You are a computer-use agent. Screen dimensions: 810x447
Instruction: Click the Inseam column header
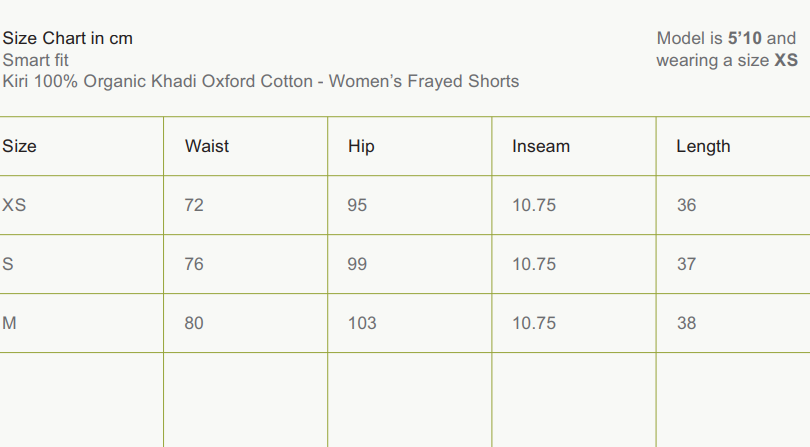coord(540,146)
